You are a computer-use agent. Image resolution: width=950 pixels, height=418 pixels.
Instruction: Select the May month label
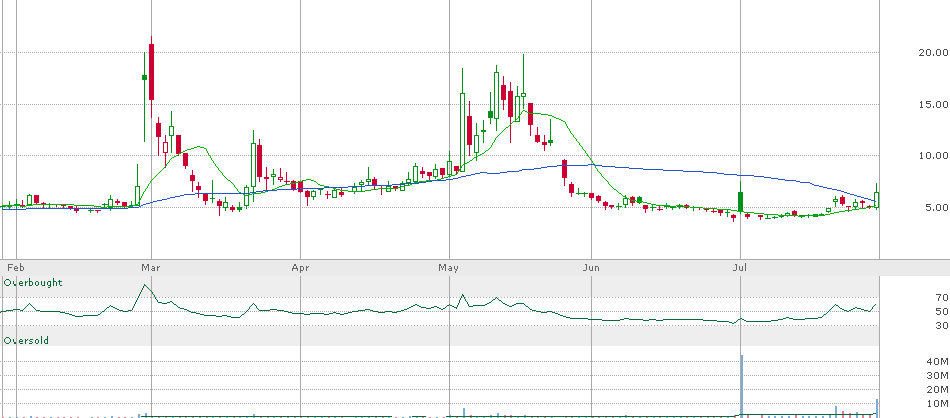(x=449, y=268)
